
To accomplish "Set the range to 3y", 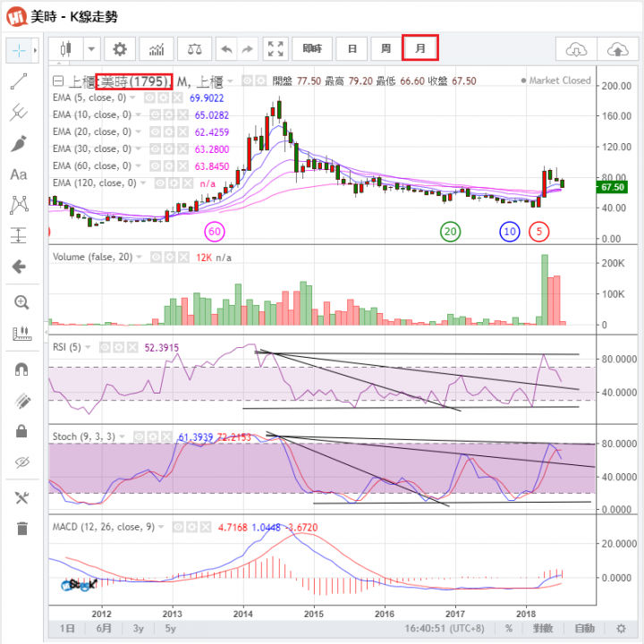I will (138, 629).
